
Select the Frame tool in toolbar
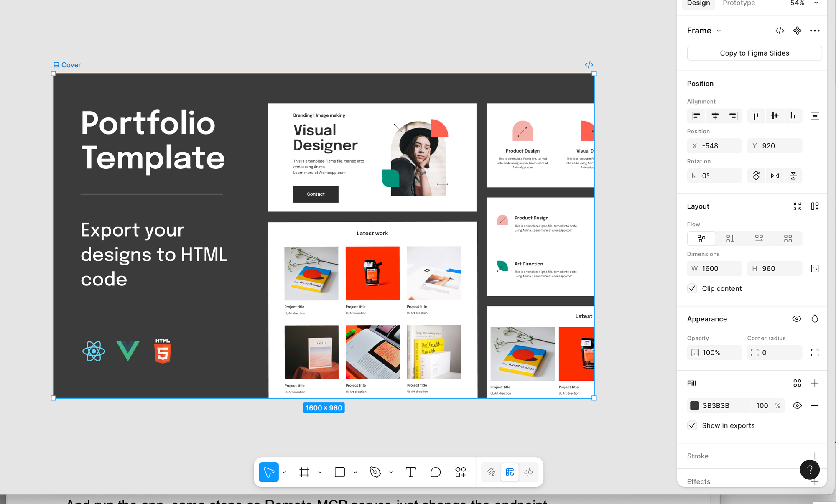click(x=304, y=472)
